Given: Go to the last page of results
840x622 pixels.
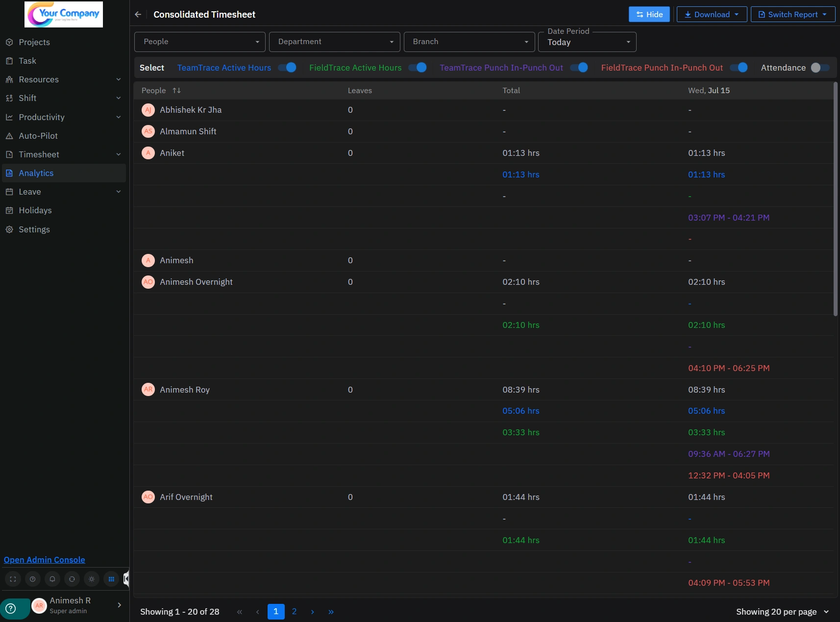Looking at the screenshot, I should click(331, 612).
